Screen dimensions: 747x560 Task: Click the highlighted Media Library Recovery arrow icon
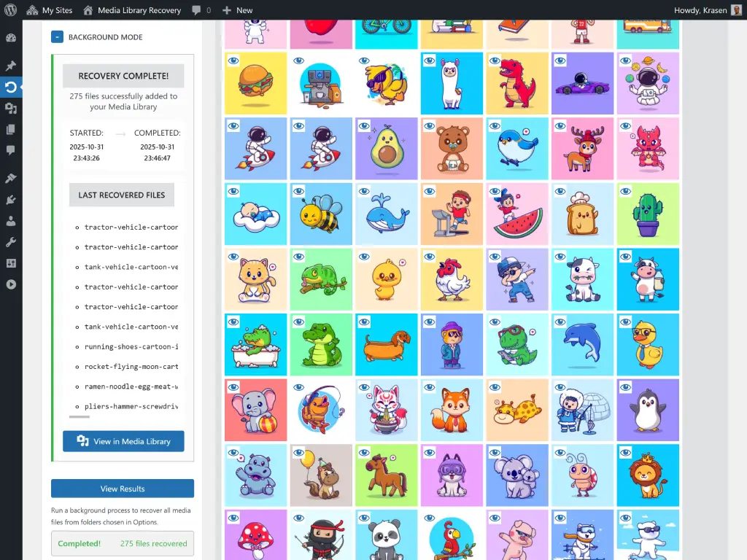10,87
